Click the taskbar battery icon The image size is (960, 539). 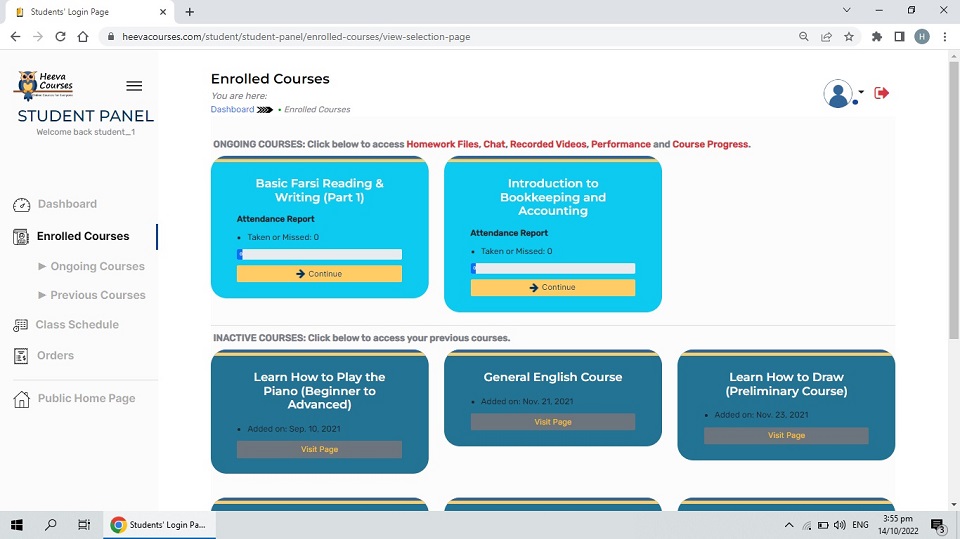tap(823, 525)
